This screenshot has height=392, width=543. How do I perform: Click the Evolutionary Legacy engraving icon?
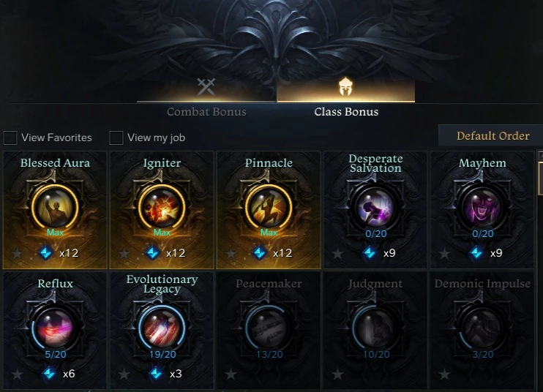pos(162,328)
